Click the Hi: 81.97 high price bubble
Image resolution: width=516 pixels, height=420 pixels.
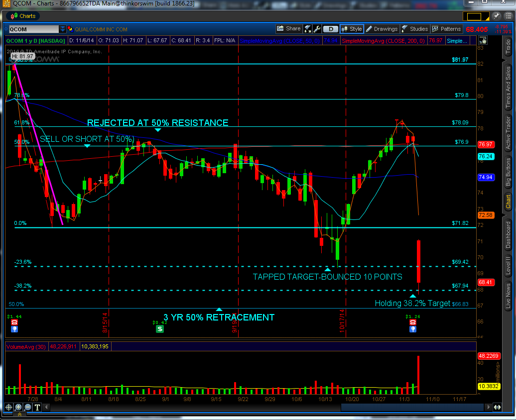[22, 56]
